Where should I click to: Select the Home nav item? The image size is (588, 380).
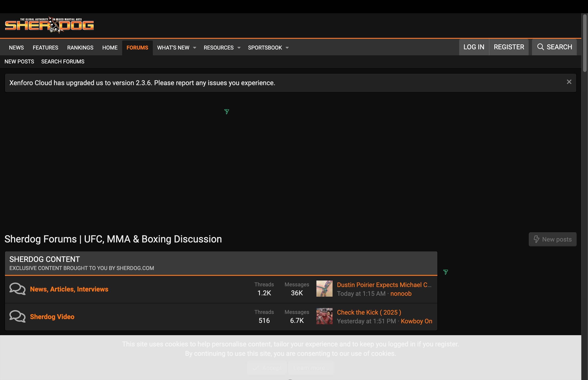tap(110, 48)
